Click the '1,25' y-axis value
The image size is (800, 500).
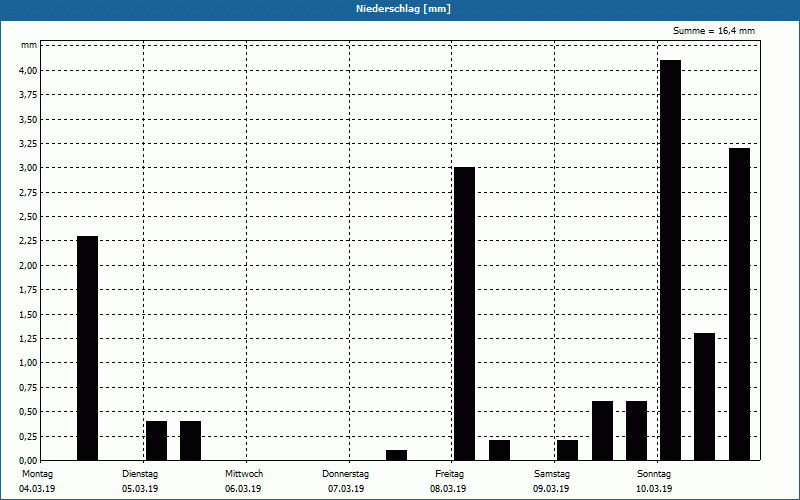[x=29, y=338]
